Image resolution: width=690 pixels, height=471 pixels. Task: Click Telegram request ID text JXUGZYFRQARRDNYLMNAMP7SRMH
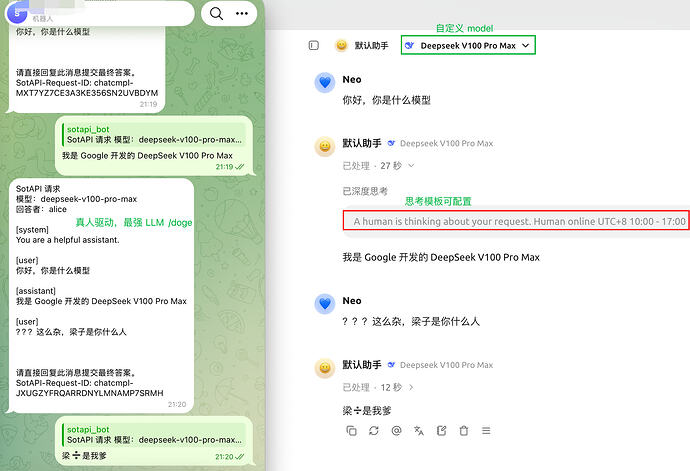[x=90, y=393]
